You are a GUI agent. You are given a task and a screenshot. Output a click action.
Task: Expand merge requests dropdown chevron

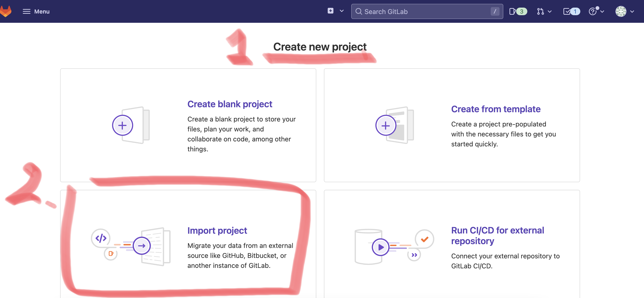coord(549,11)
